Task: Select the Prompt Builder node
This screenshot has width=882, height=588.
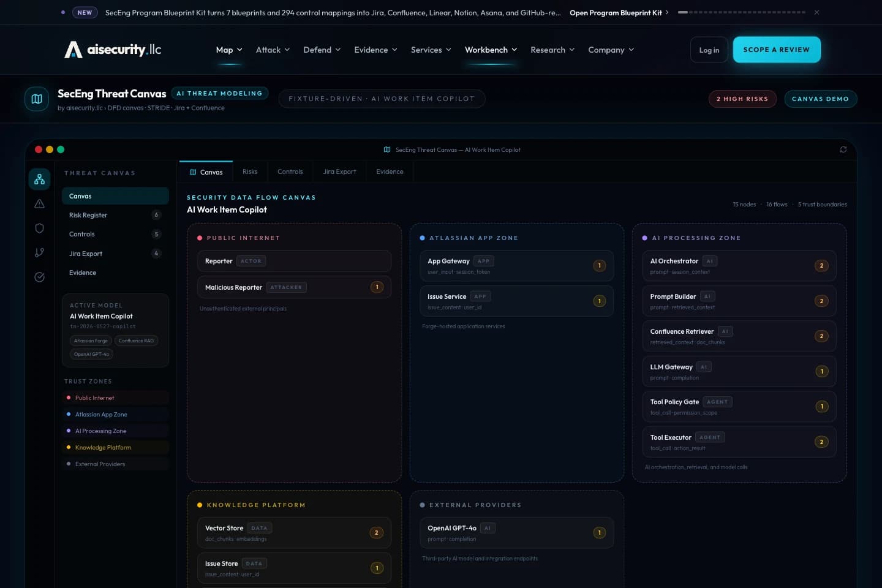Action: point(739,301)
